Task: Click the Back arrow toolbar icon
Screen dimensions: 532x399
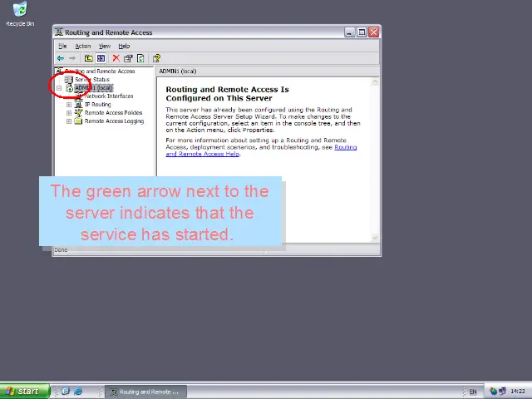Action: tap(61, 58)
